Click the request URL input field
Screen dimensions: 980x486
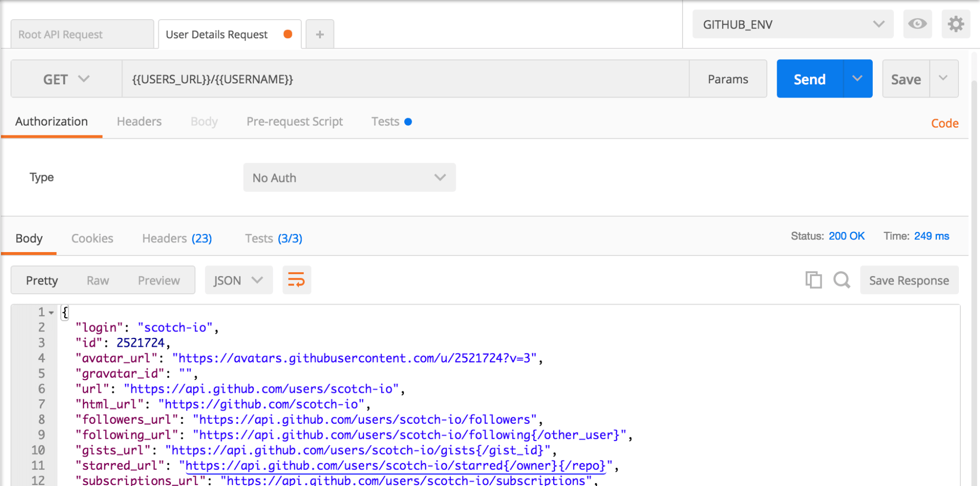click(x=405, y=79)
